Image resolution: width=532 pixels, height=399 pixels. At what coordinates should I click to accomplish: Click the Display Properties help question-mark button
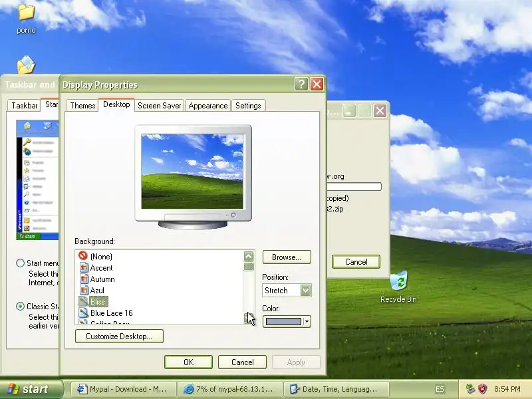(301, 84)
